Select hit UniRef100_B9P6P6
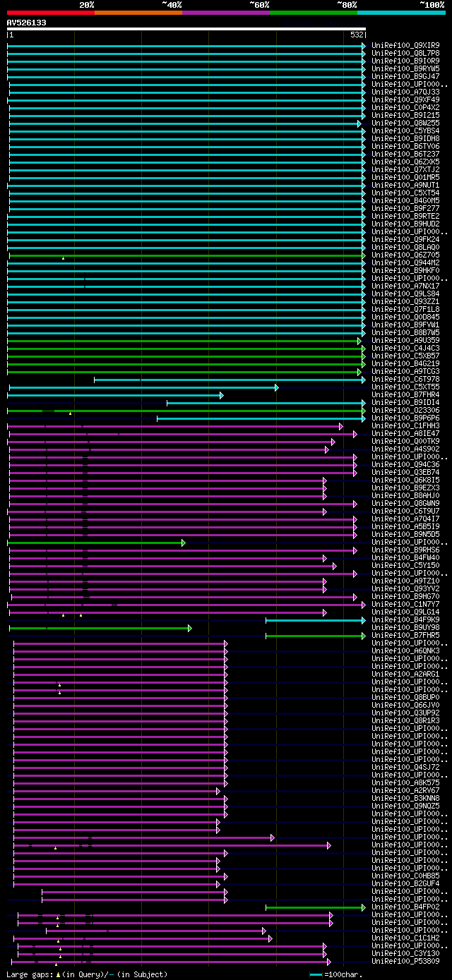 (x=405, y=418)
